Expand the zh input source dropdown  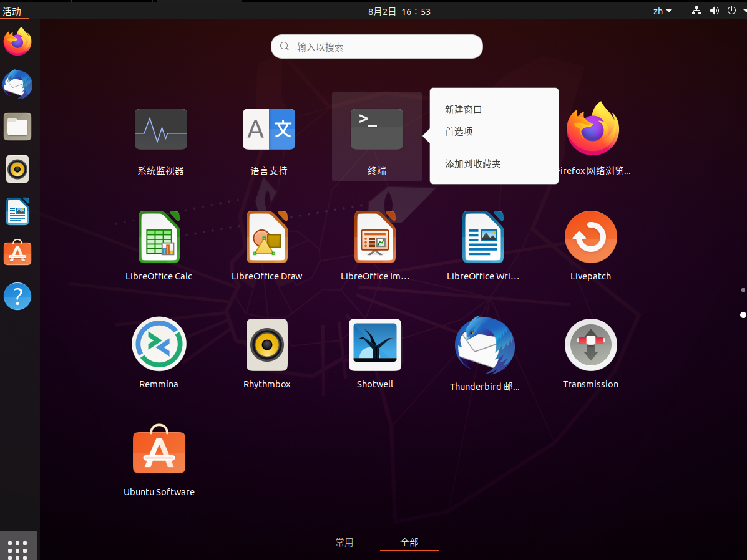[x=662, y=11]
